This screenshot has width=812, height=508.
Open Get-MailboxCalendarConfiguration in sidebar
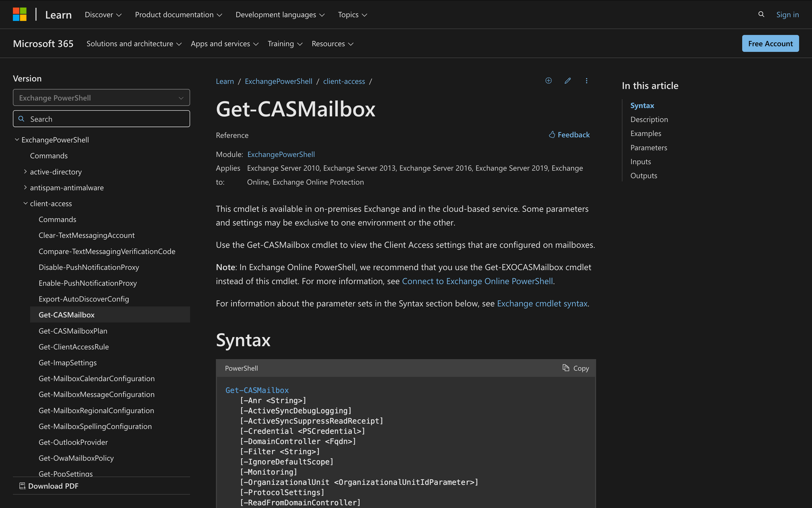point(97,378)
